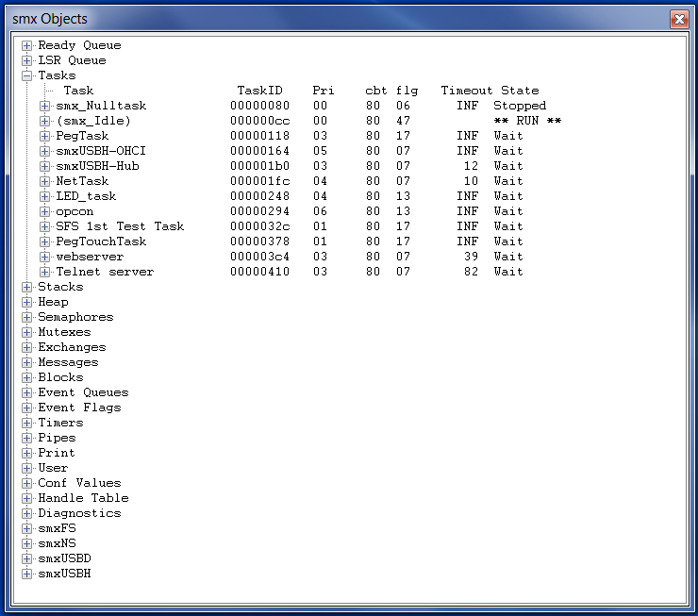Expand the Event Flags node

[26, 408]
